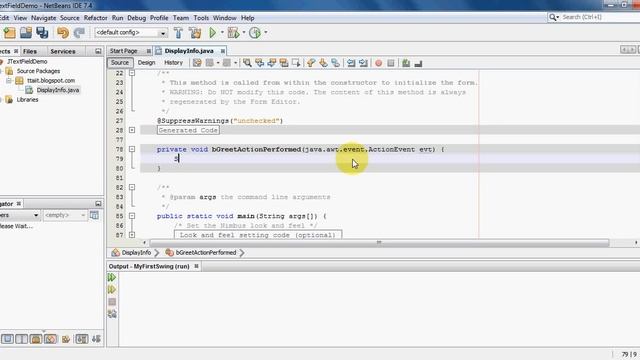Viewport: 640px width, 360px height.
Task: Click the Debug Project toolbar icon
Action: [233, 33]
